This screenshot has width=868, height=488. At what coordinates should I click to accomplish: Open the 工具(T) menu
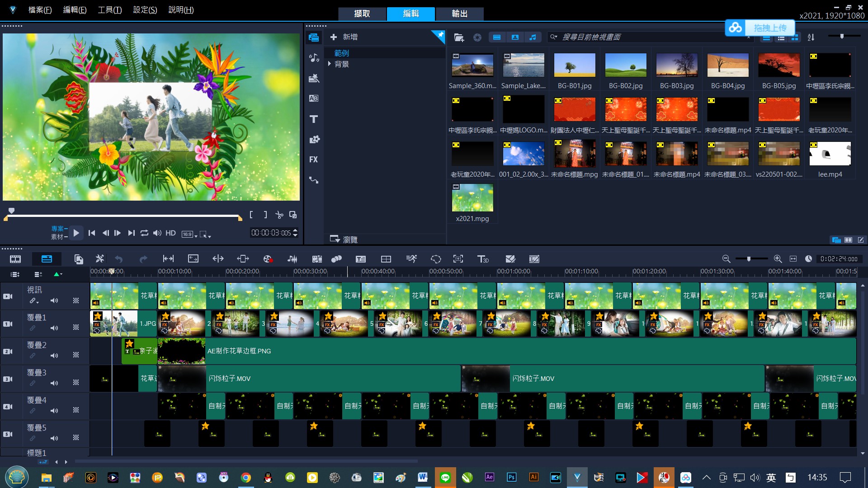pyautogui.click(x=110, y=10)
